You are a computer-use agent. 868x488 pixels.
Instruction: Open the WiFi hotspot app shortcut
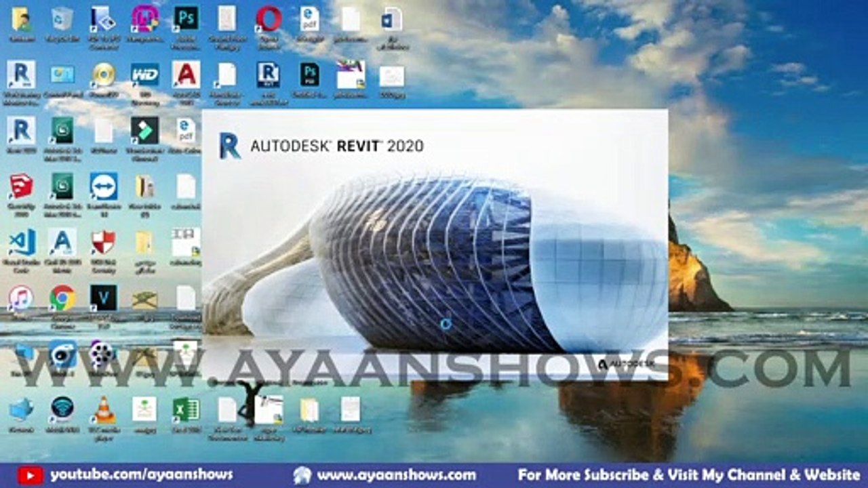62,409
